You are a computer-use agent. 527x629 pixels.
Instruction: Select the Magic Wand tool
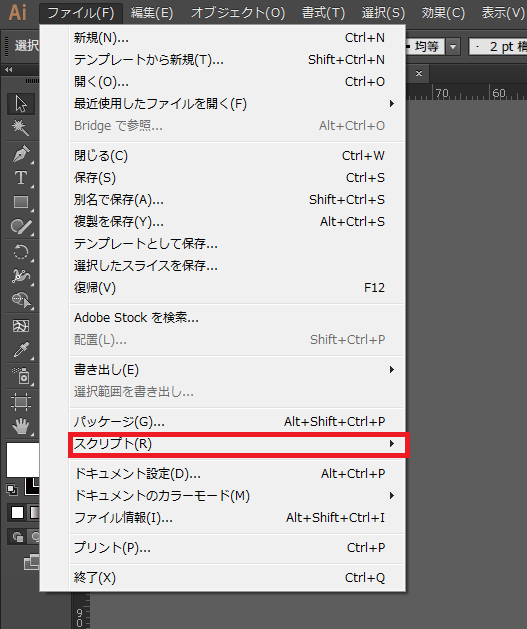click(x=21, y=128)
